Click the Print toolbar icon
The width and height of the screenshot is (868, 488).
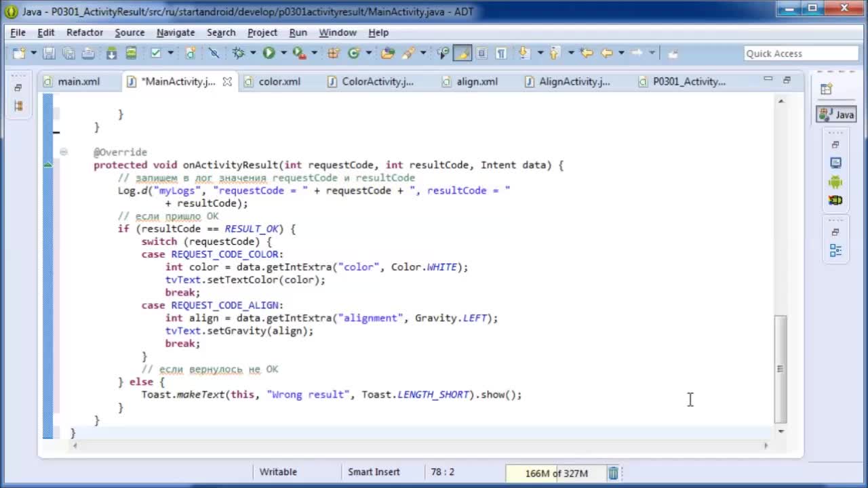88,53
